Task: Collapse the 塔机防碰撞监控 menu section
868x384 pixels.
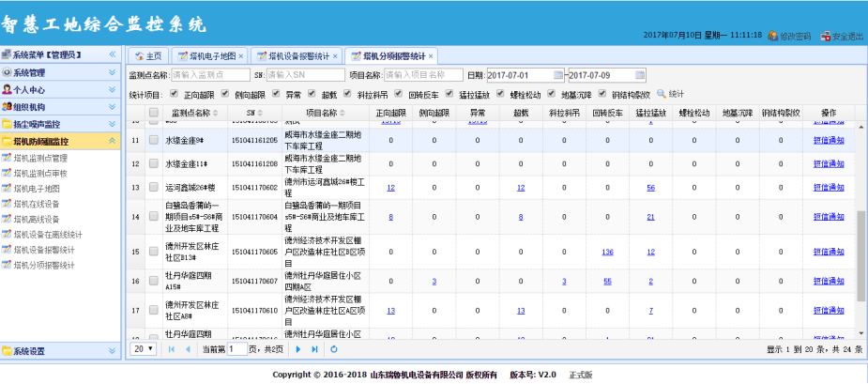Action: point(61,141)
